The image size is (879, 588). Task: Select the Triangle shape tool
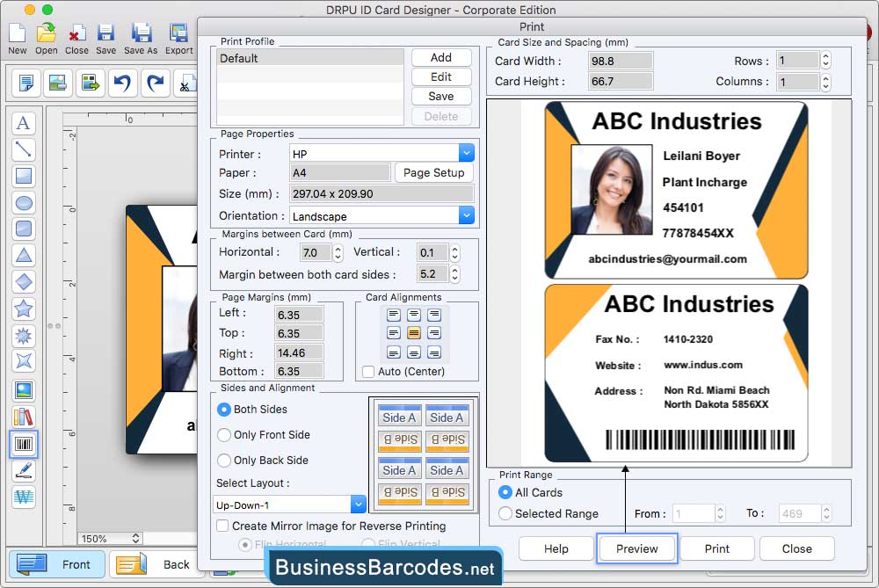[x=24, y=255]
